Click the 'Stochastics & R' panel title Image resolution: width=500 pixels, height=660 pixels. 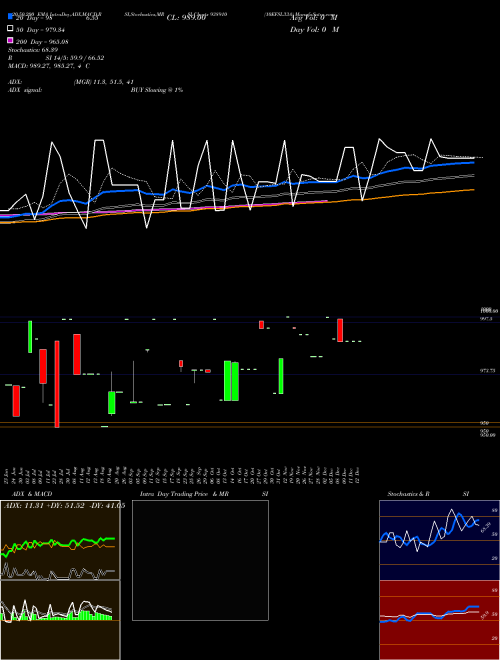click(x=408, y=494)
